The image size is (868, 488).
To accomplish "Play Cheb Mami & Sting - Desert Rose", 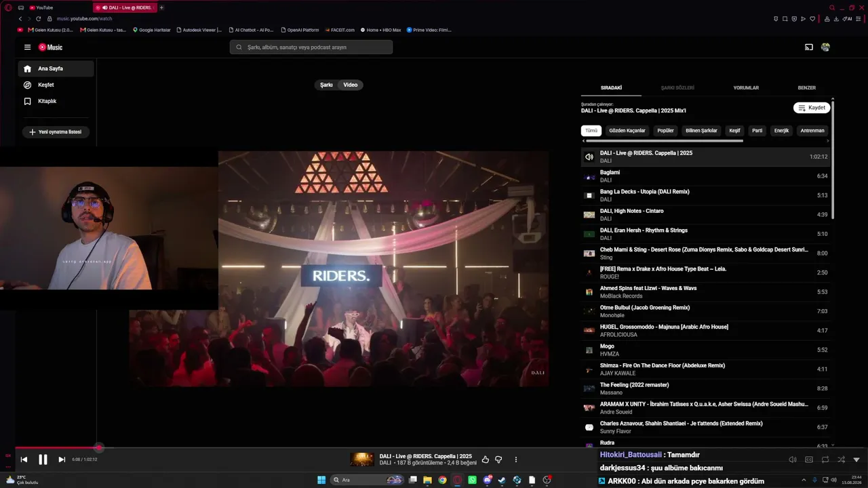I will coord(705,253).
